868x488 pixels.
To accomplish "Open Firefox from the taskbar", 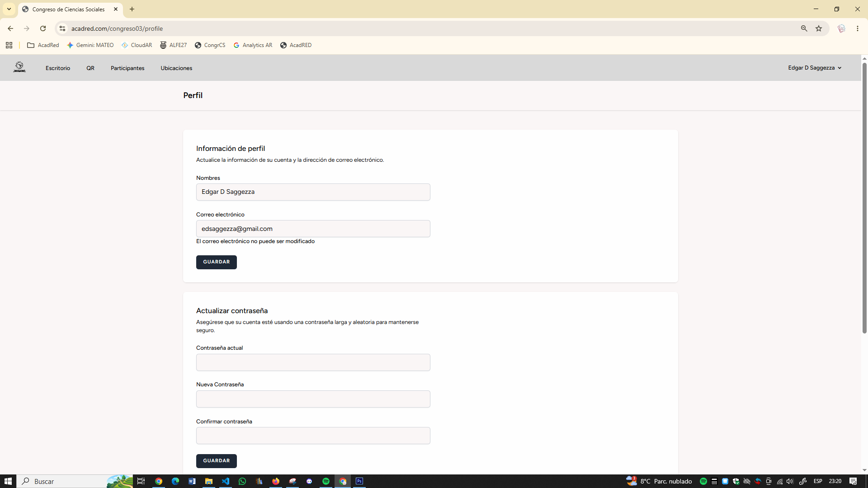I will pos(276,481).
